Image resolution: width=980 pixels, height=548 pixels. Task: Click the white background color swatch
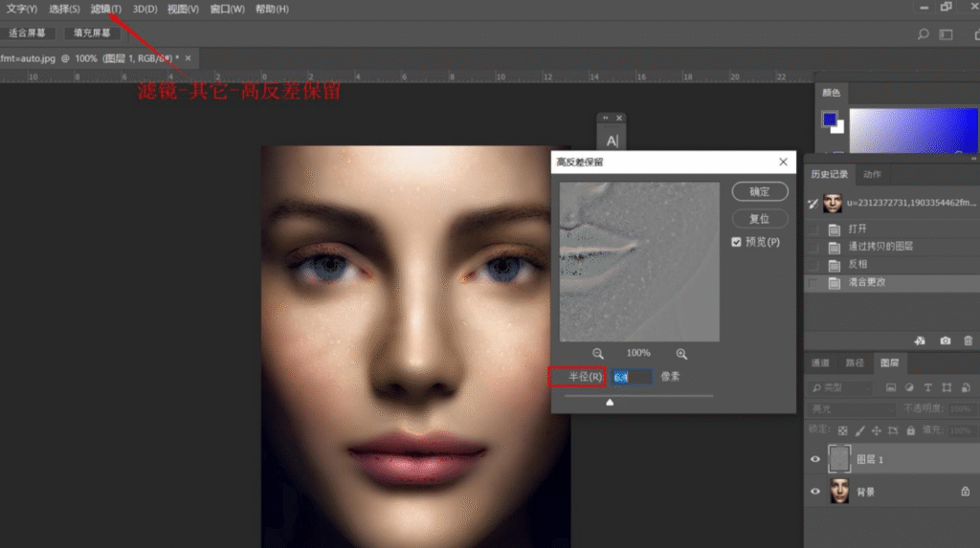pos(839,128)
